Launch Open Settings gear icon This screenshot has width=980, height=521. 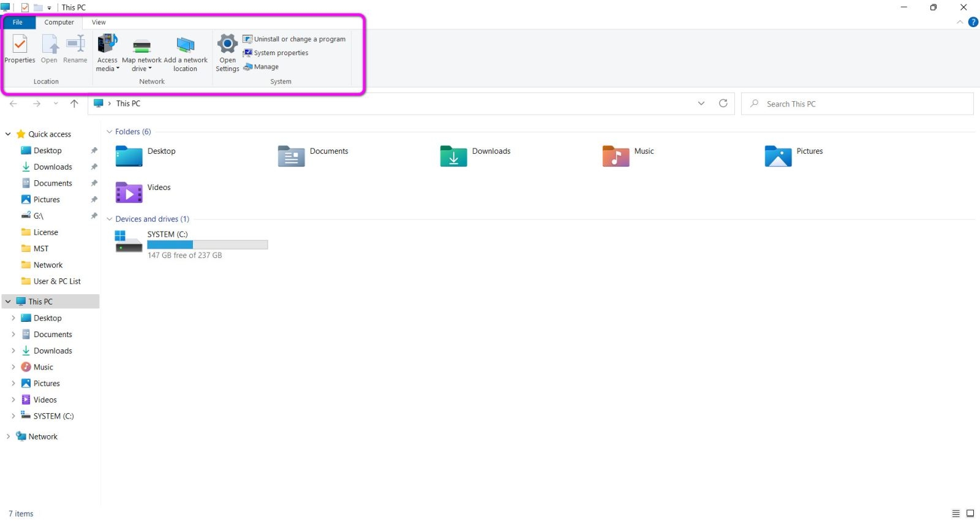click(227, 53)
